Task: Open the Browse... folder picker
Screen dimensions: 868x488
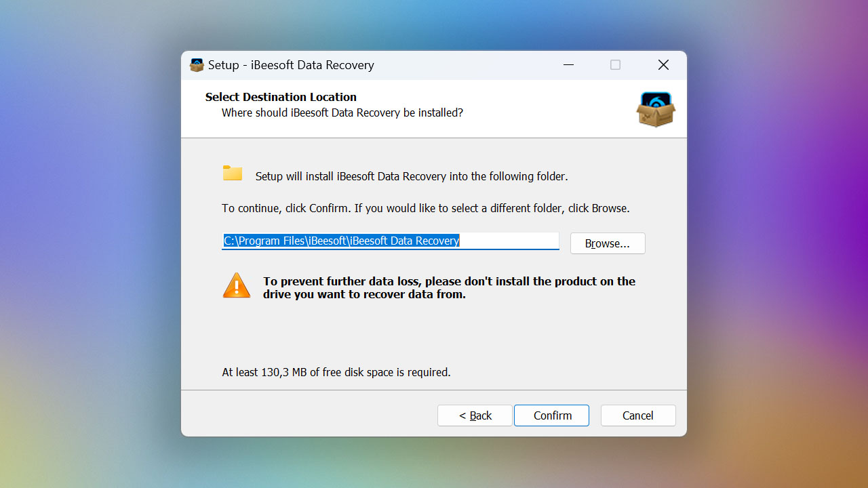Action: 608,243
